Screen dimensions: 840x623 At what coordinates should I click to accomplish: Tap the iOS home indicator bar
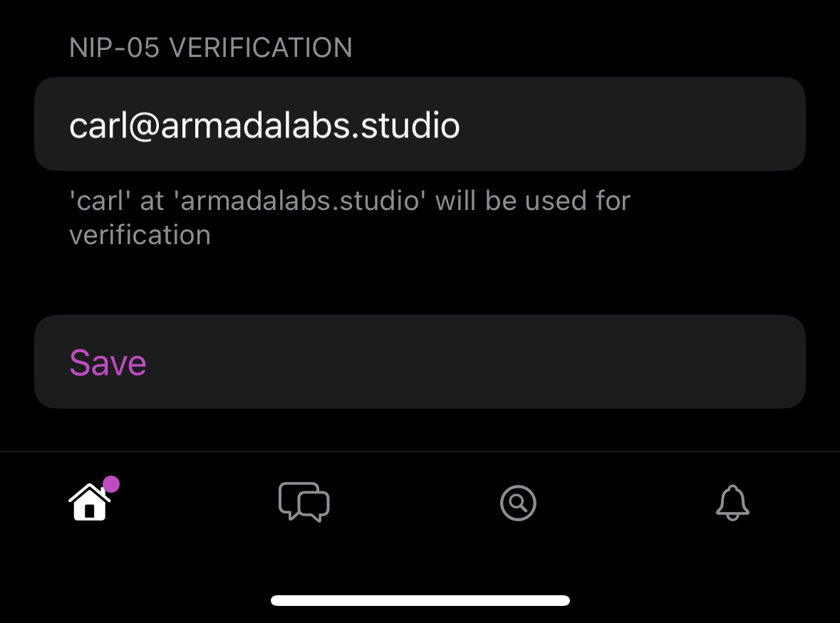(420, 600)
